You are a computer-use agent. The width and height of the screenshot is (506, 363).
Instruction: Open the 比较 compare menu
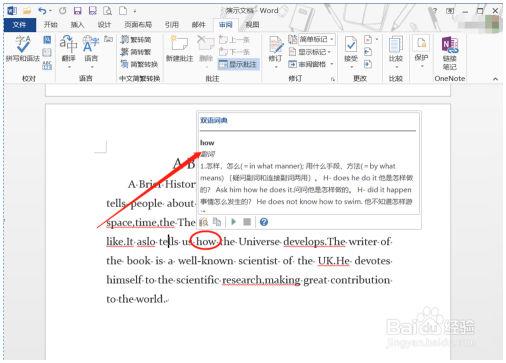pyautogui.click(x=396, y=51)
